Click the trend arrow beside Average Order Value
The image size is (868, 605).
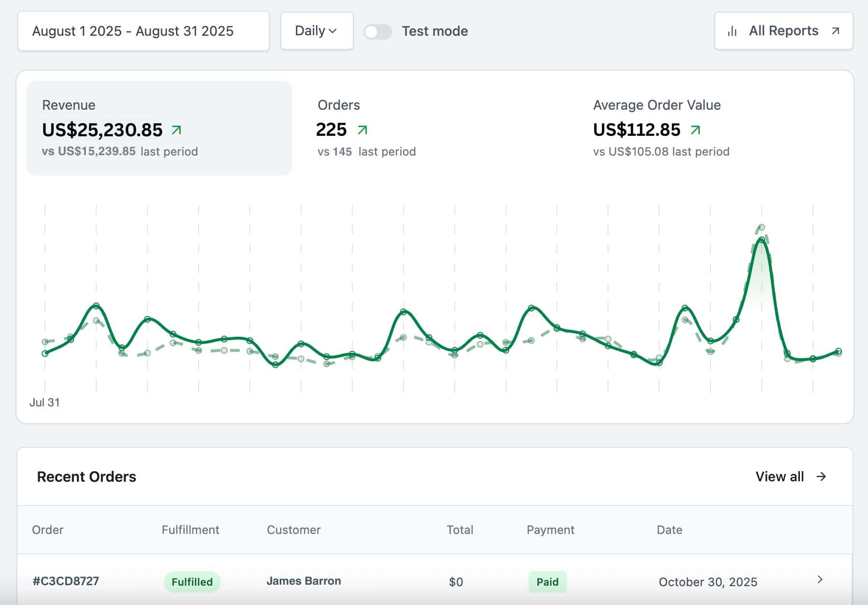coord(695,130)
